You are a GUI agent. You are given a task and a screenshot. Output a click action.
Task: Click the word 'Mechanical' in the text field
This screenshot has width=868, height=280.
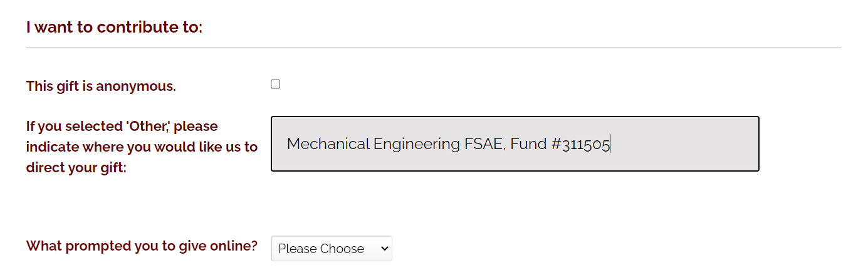(x=328, y=144)
